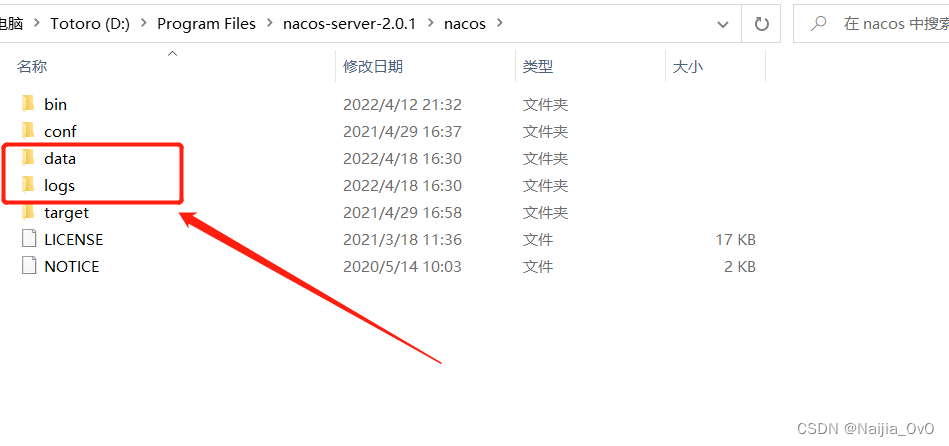Viewport: 949px width, 446px height.
Task: Click 文件 type in LICENSE row
Action: click(538, 240)
